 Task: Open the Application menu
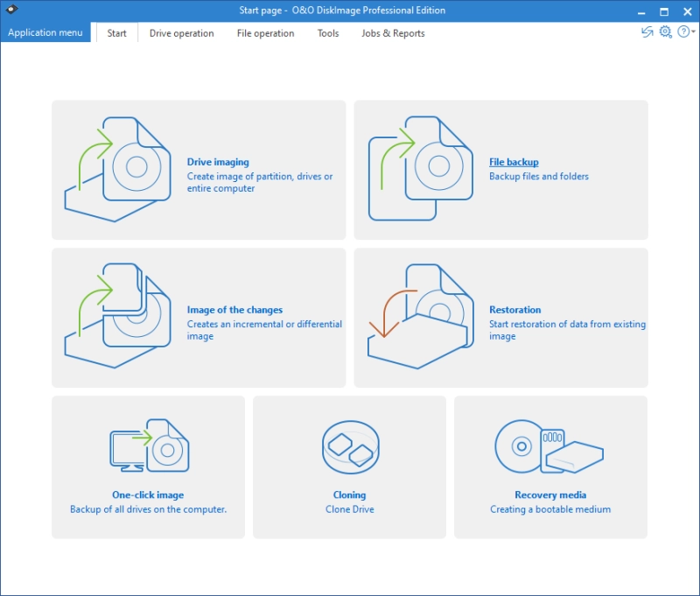point(45,32)
